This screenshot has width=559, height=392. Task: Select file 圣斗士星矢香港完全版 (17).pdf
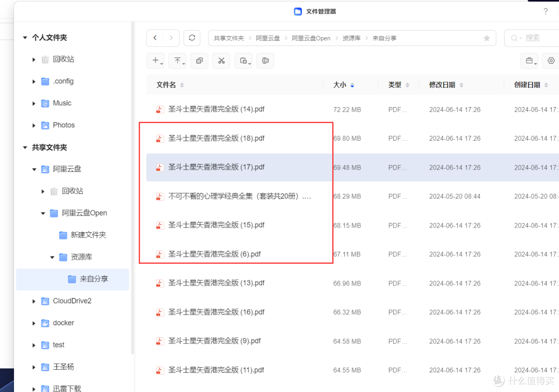(x=216, y=167)
